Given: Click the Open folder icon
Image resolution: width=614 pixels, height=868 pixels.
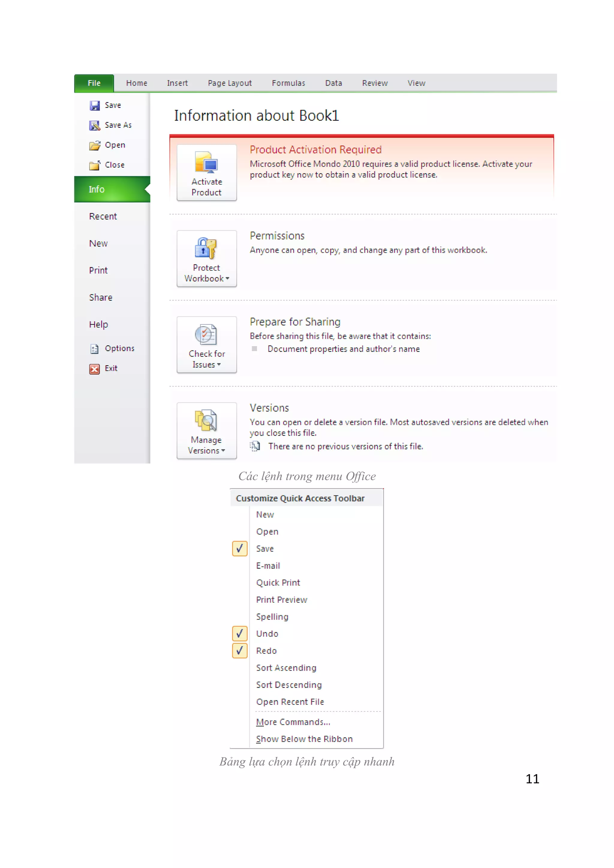Looking at the screenshot, I should 94,145.
